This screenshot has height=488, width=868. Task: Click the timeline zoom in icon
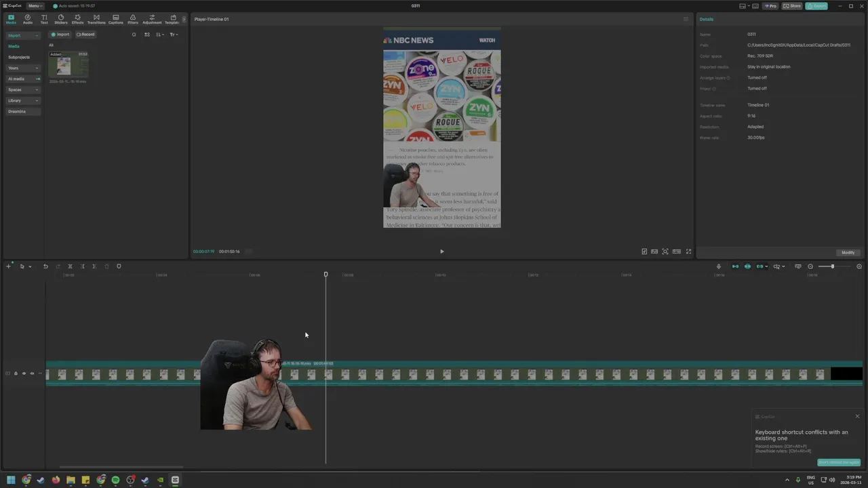coord(859,266)
